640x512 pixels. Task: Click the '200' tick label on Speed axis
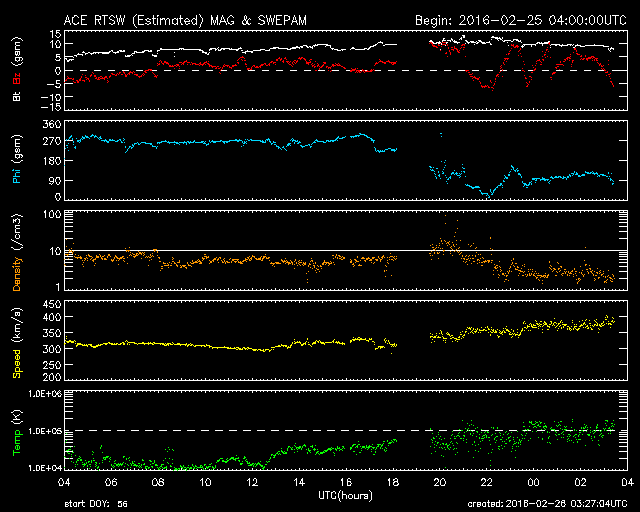point(52,377)
